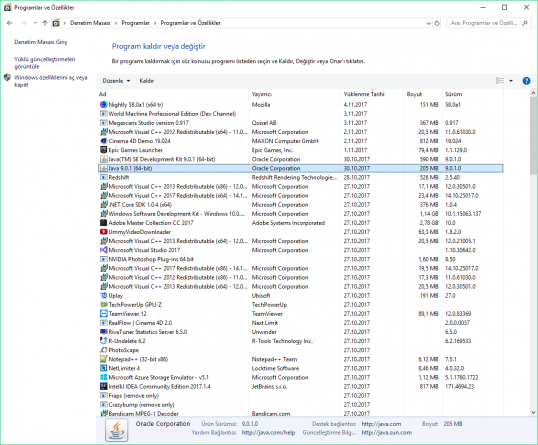Image resolution: width=538 pixels, height=445 pixels.
Task: Click the search magnifier icon
Action: [525, 23]
